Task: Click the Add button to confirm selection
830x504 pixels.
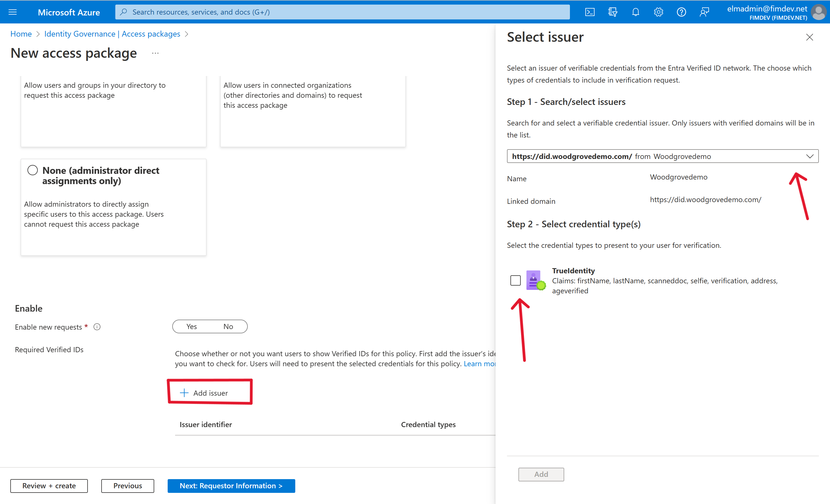Action: click(x=541, y=474)
